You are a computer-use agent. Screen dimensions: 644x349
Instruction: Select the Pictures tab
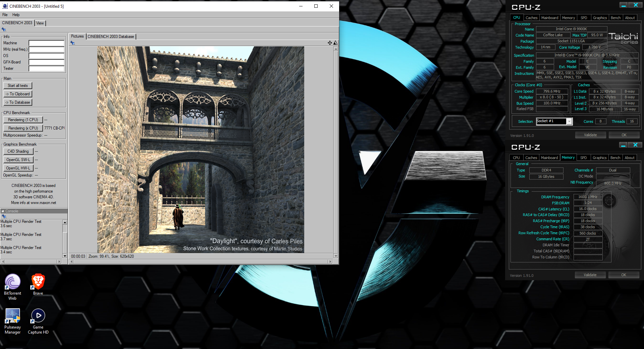pyautogui.click(x=77, y=36)
